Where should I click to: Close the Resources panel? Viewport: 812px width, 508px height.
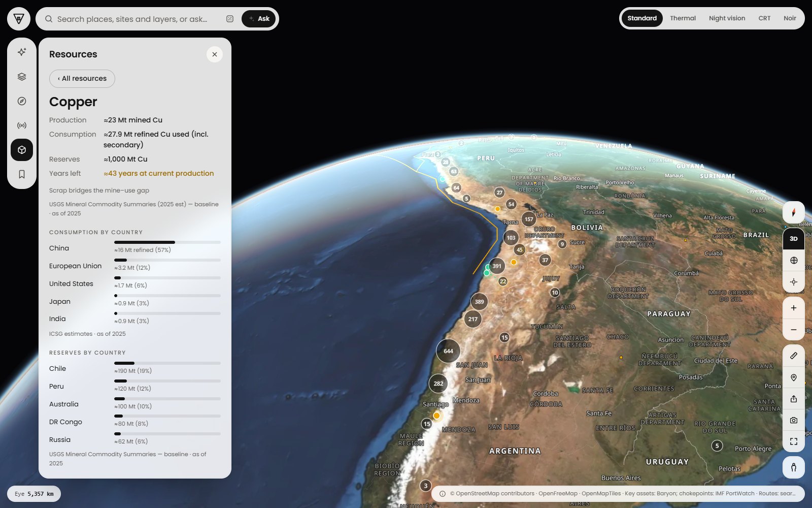(215, 54)
